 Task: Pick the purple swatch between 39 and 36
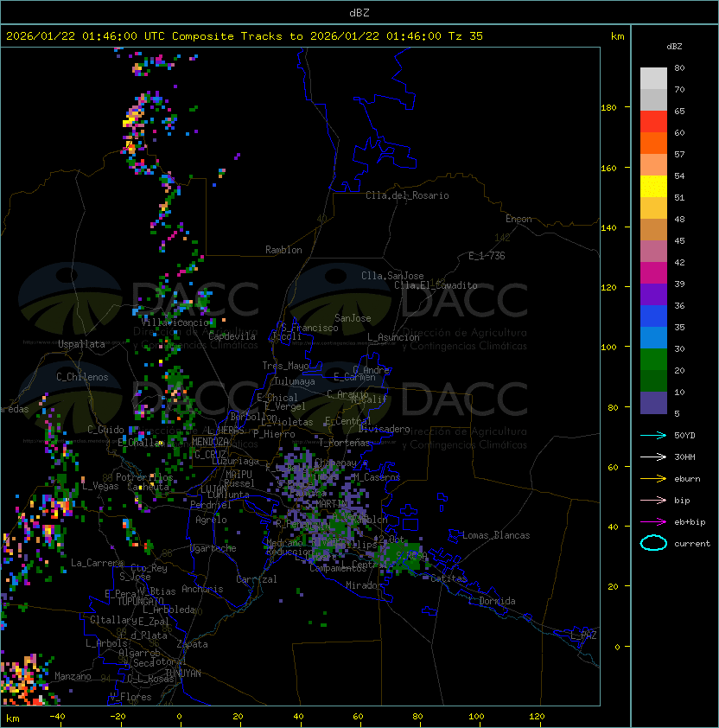coord(653,295)
